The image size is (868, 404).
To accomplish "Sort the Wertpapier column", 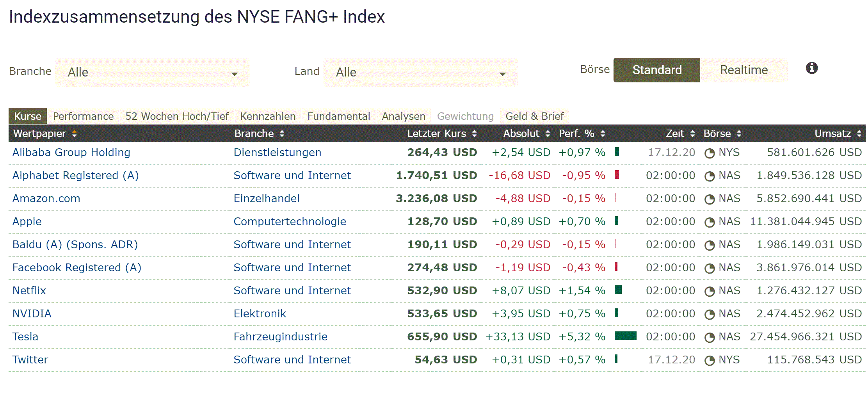I will pos(75,133).
